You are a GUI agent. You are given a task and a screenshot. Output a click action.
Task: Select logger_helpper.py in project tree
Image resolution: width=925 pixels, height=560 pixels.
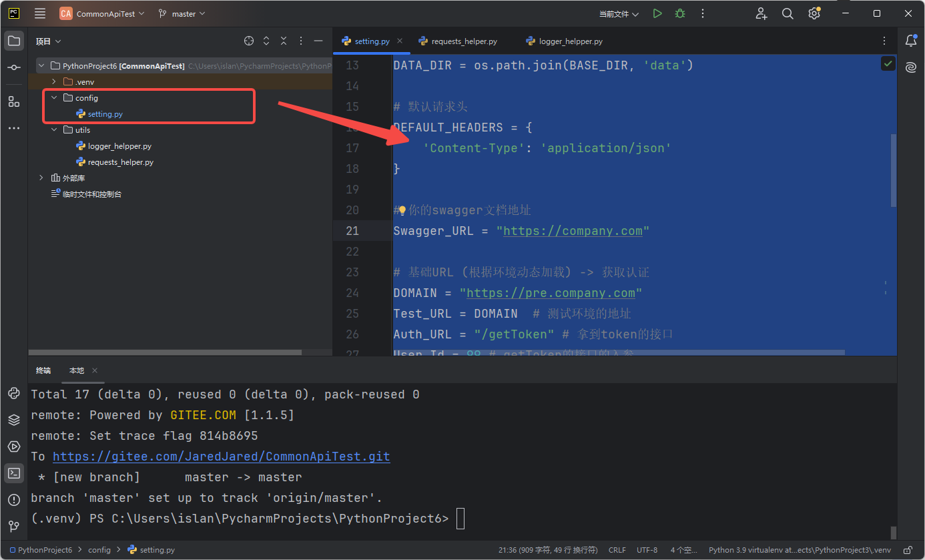coord(120,146)
